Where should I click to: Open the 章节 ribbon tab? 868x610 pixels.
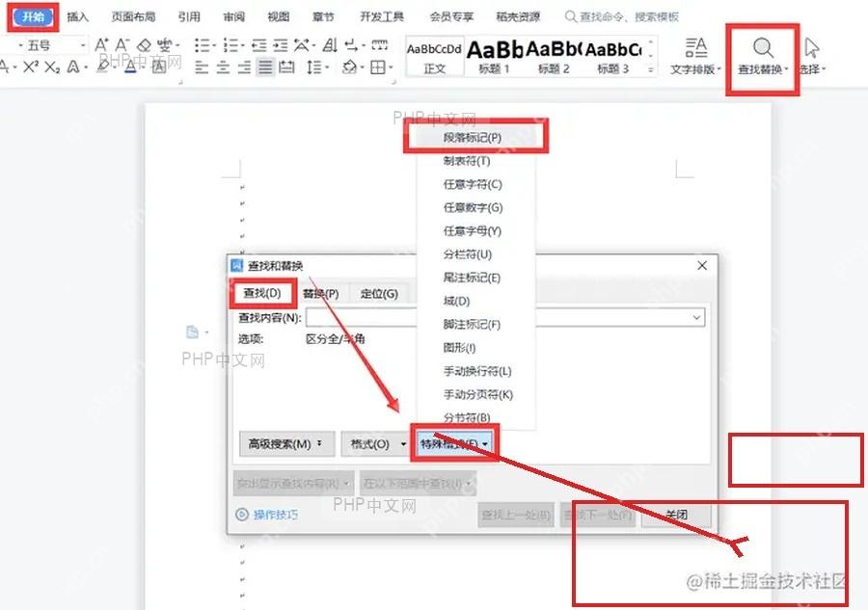pos(323,16)
